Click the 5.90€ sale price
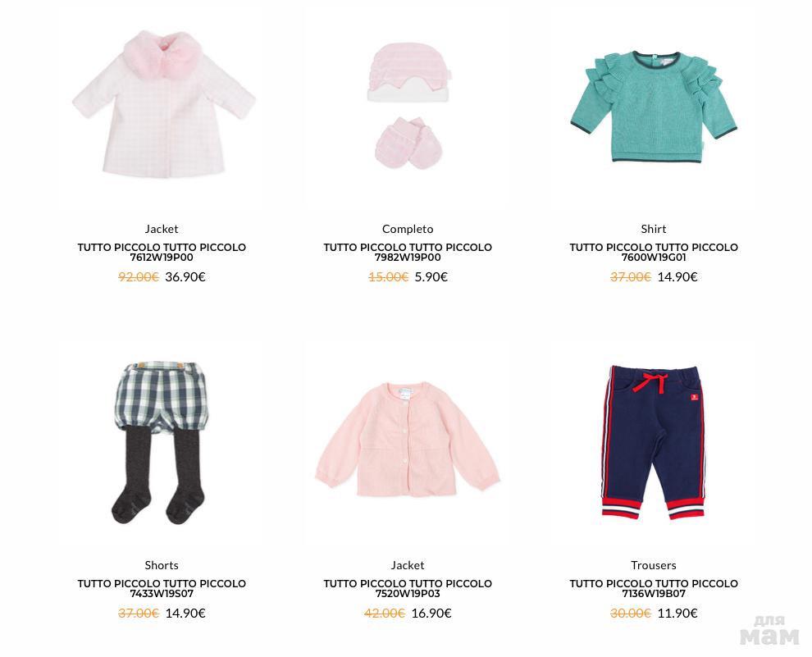Viewport: 812px width, 657px height. 431,277
